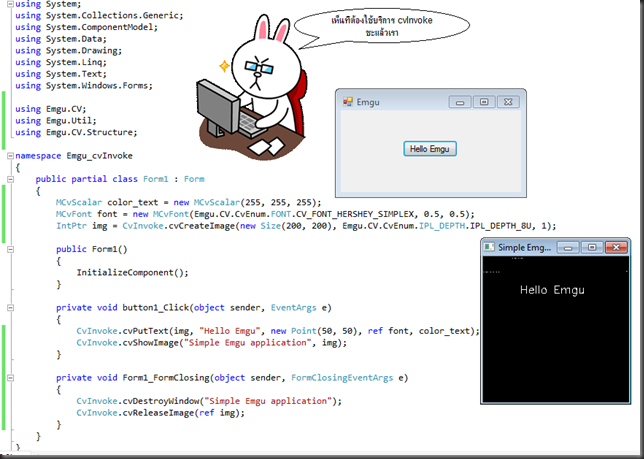Screen dimensions: 644x459
Task: Click 'using Emgu.CV;' code line
Action: (51, 109)
